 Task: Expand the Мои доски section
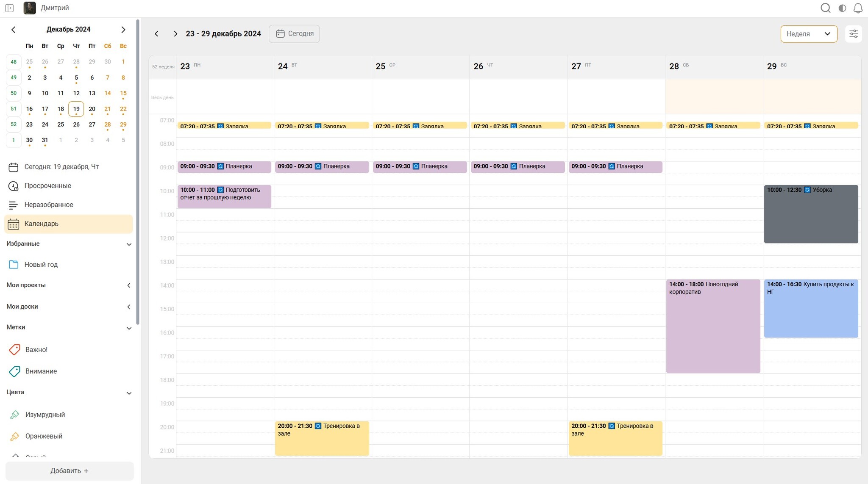(129, 307)
